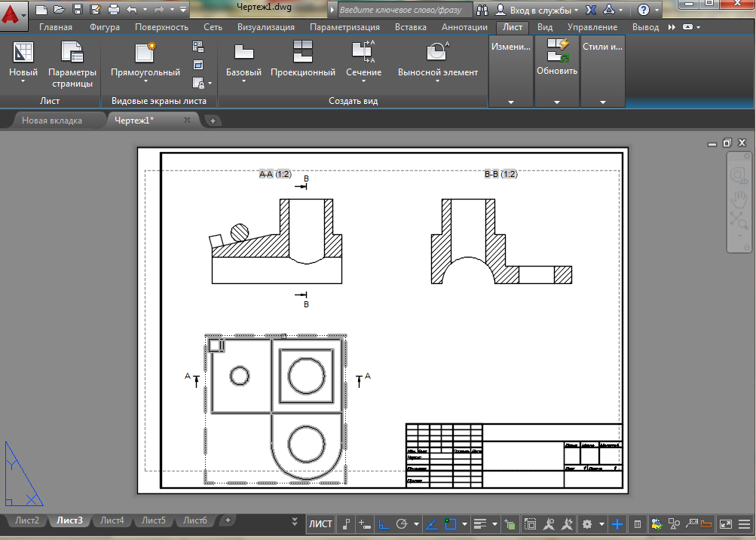Click the Новый layout icon
Viewport: 756px width, 540px height.
[23, 52]
